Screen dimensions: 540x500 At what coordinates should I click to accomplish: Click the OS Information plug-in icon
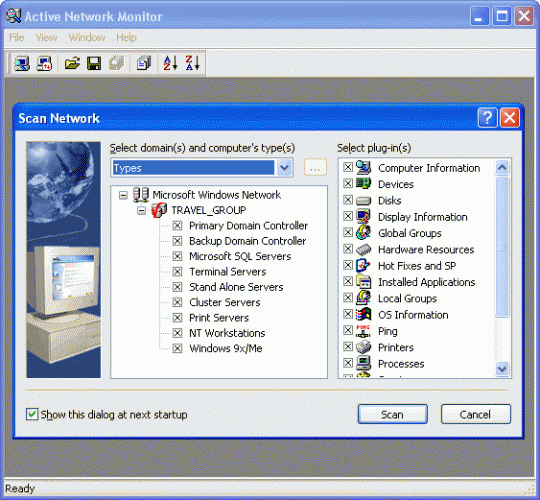point(363,314)
